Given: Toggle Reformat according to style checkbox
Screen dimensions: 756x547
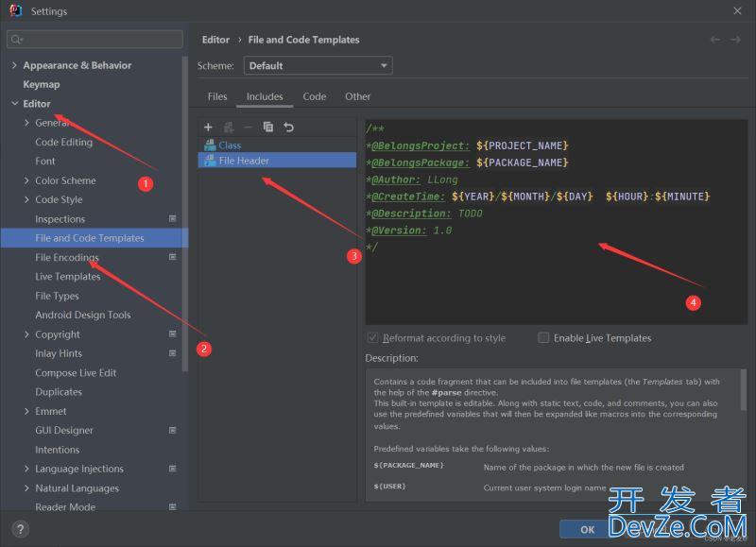Looking at the screenshot, I should (372, 338).
